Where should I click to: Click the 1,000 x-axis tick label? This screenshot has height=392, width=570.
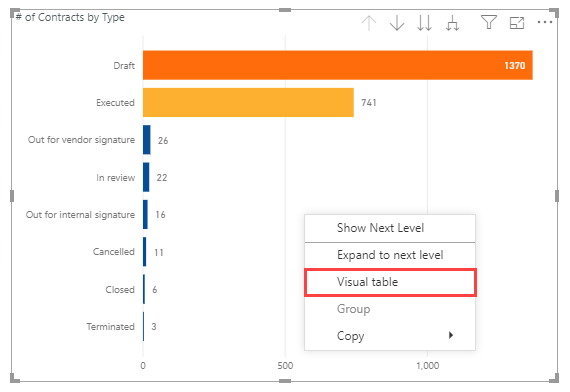pos(428,366)
